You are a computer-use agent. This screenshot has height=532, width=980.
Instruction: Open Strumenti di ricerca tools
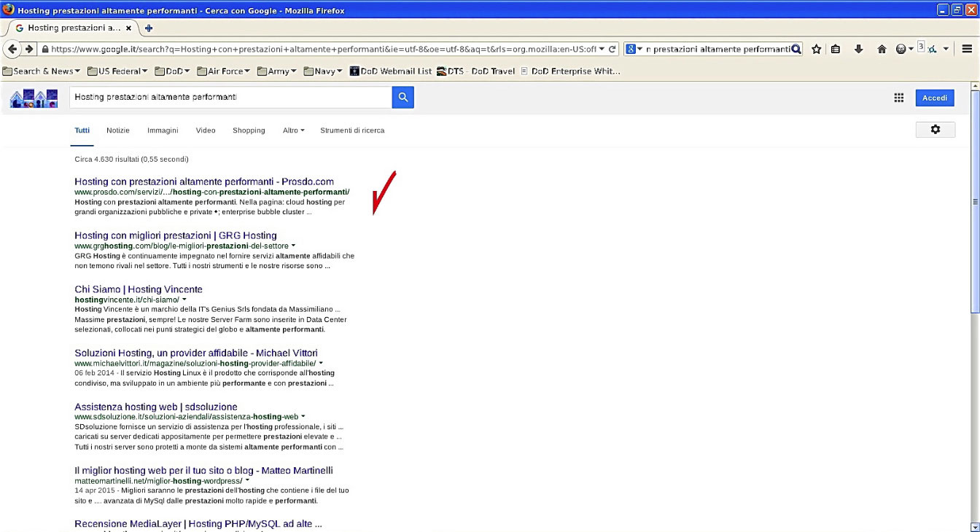tap(352, 130)
